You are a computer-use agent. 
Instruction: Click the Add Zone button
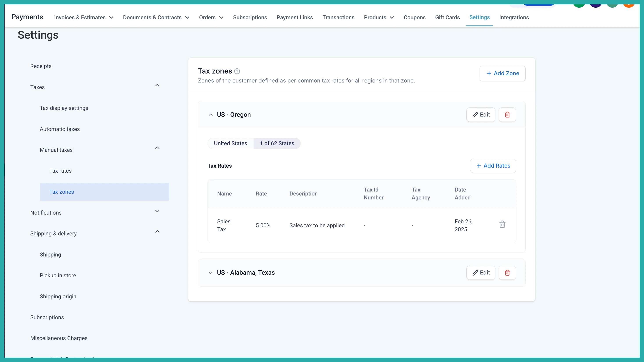pos(502,73)
